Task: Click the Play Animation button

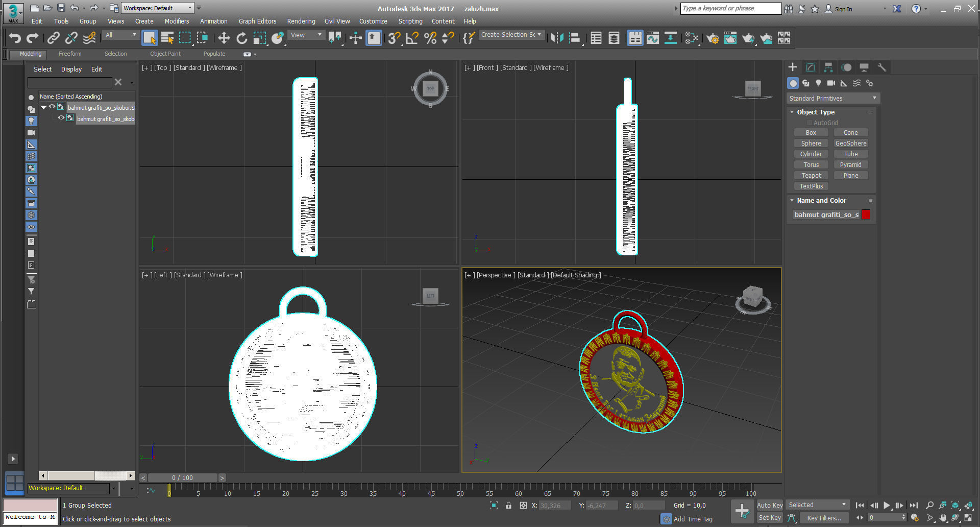Action: pyautogui.click(x=887, y=505)
